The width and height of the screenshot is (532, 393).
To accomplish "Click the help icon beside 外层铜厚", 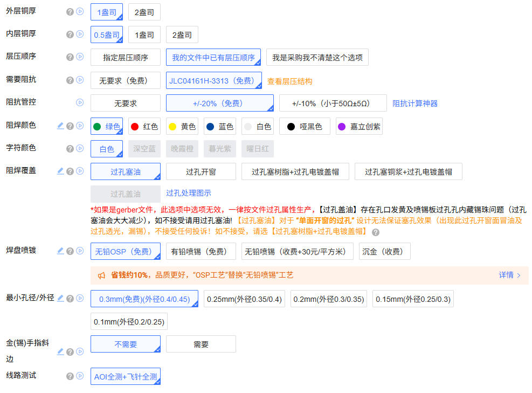I will tap(70, 12).
